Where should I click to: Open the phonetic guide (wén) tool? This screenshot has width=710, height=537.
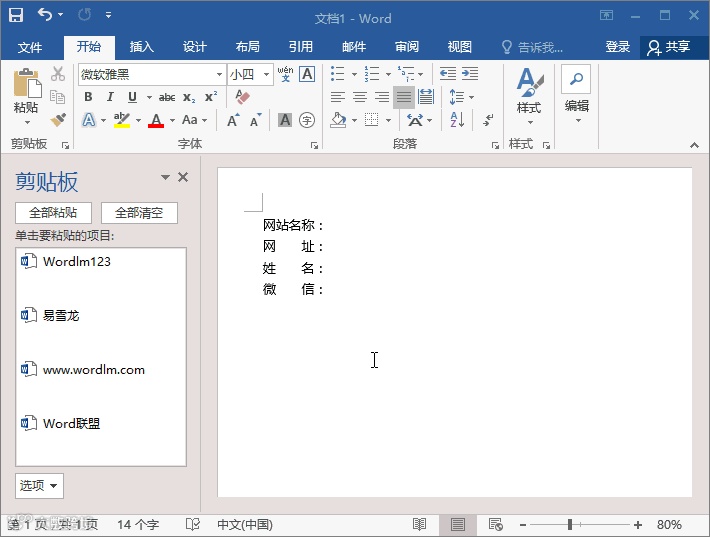[x=285, y=74]
